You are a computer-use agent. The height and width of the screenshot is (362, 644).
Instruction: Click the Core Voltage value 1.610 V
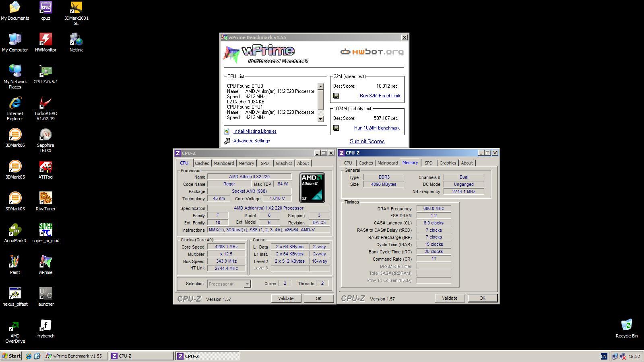point(277,198)
